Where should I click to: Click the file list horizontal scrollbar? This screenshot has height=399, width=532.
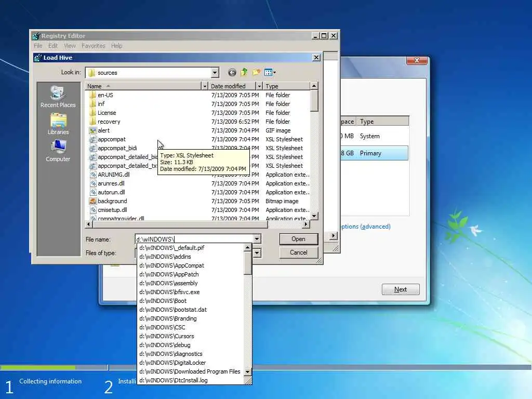pos(180,224)
